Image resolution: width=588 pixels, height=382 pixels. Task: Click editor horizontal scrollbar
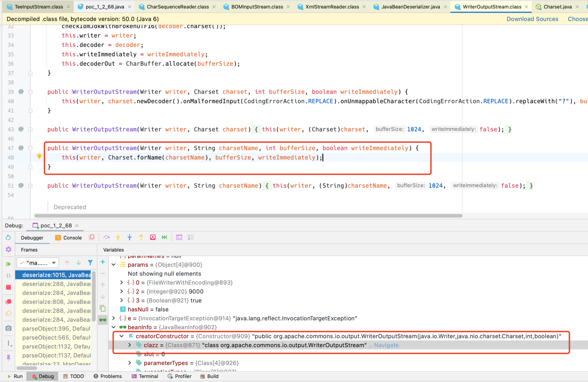tap(248, 215)
